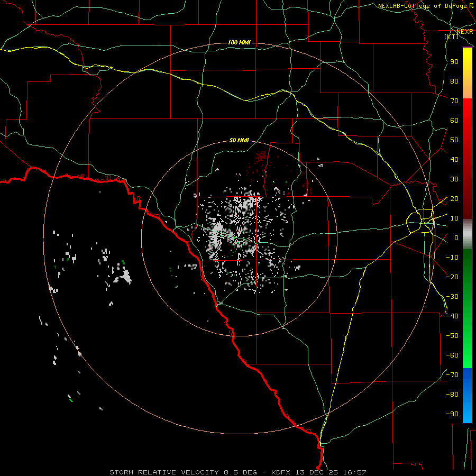Select the 50 value on the velocity scale
The width and height of the screenshot is (476, 476).
[454, 140]
